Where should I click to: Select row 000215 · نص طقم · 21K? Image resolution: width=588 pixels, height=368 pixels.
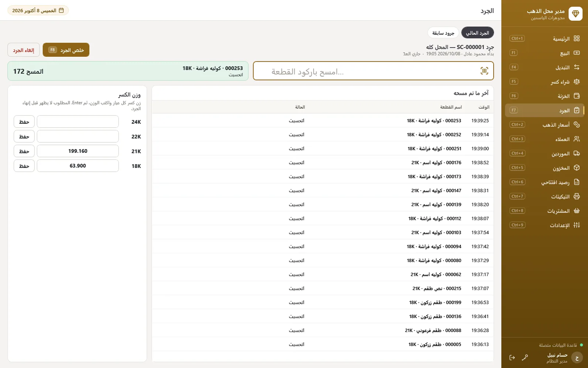point(323,288)
